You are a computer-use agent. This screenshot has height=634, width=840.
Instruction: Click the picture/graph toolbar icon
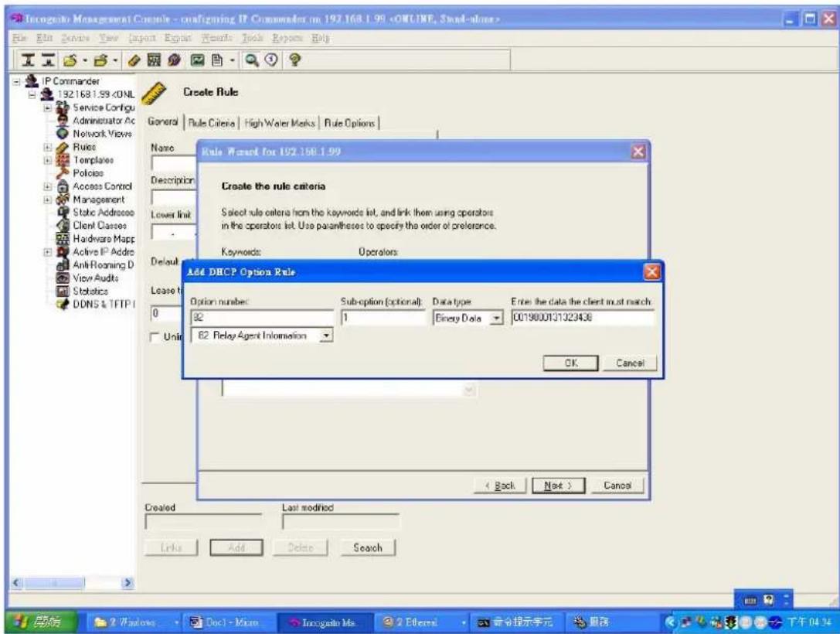tap(197, 60)
